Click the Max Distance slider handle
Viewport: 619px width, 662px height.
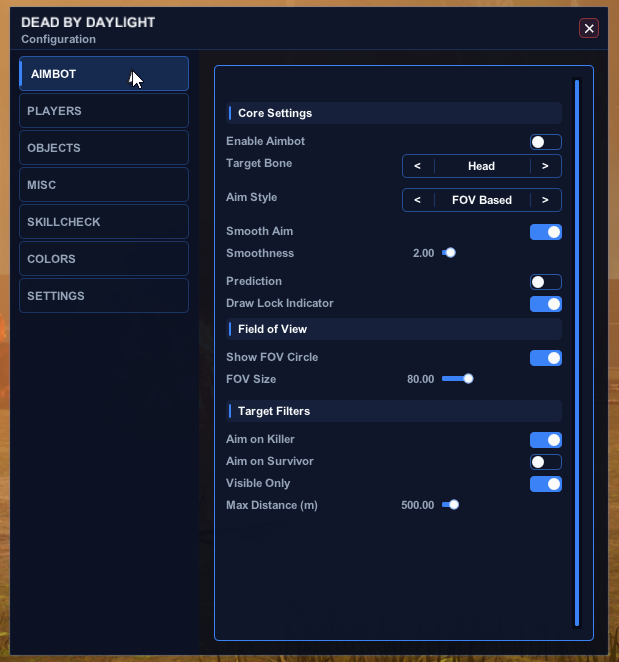pyautogui.click(x=454, y=505)
